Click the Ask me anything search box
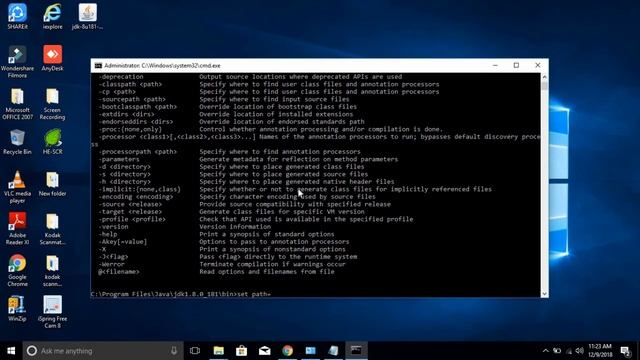The height and width of the screenshot is (360, 640). tap(103, 351)
